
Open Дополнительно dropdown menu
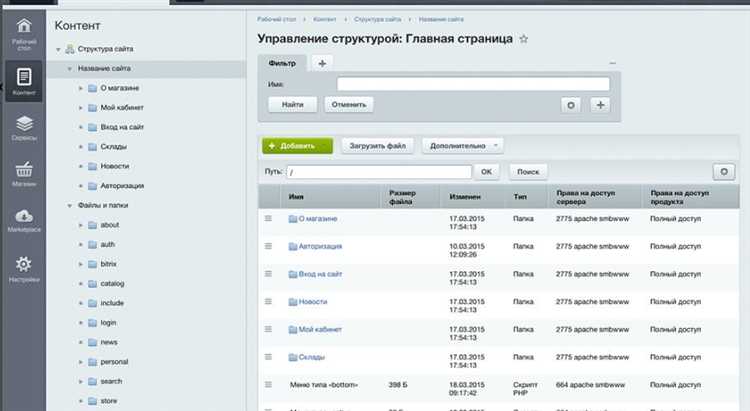coord(463,146)
